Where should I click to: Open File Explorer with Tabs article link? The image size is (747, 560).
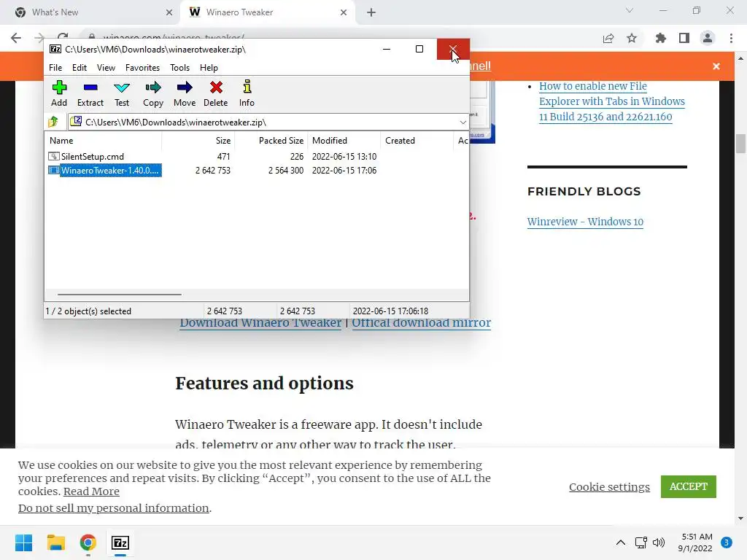612,101
